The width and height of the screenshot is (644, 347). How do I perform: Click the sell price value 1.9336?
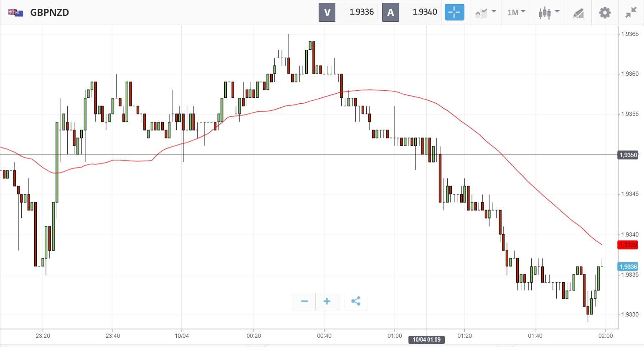pyautogui.click(x=361, y=12)
